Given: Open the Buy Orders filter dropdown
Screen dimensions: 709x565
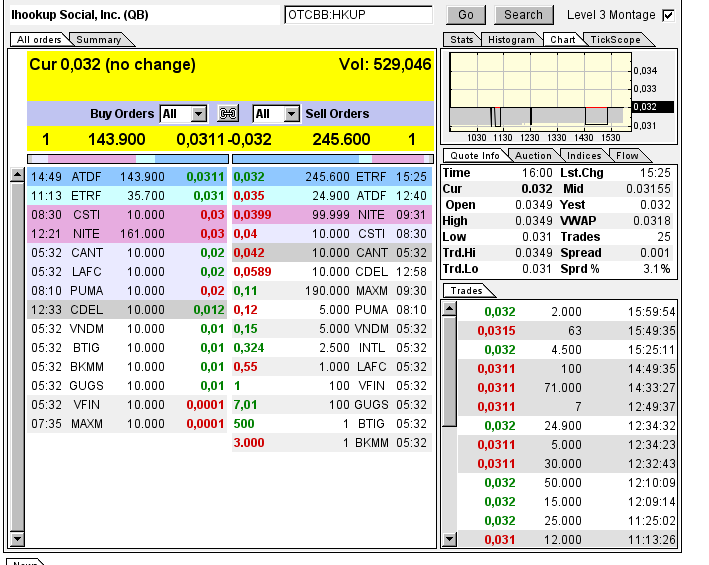Looking at the screenshot, I should coord(198,114).
